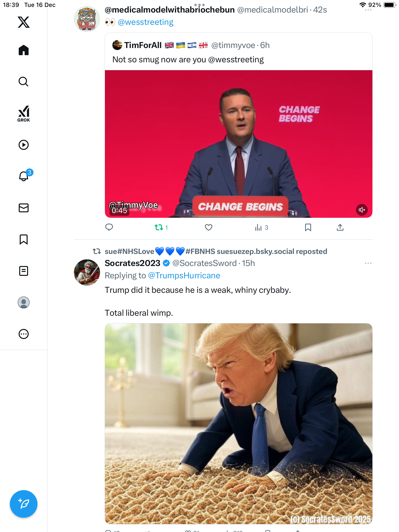
Task: Open the Notifications bell
Action: (x=24, y=176)
